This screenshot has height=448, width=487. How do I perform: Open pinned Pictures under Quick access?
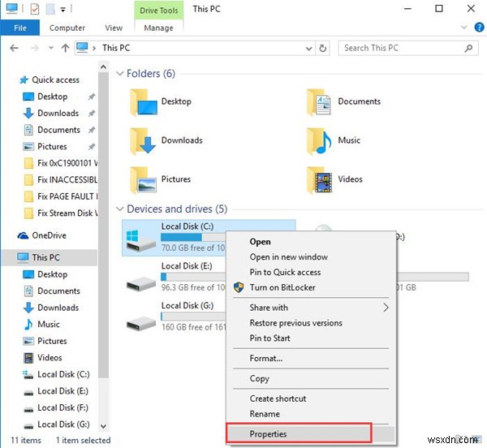coord(52,146)
